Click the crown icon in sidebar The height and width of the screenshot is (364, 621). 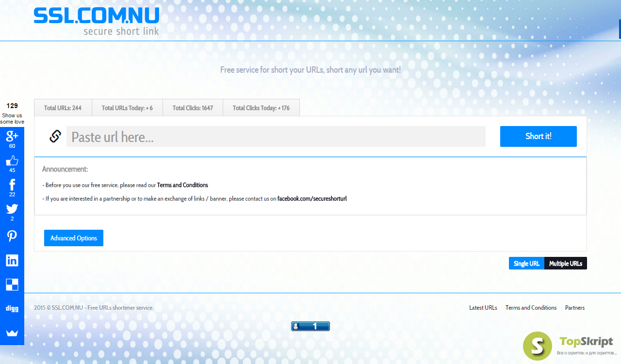[x=12, y=333]
